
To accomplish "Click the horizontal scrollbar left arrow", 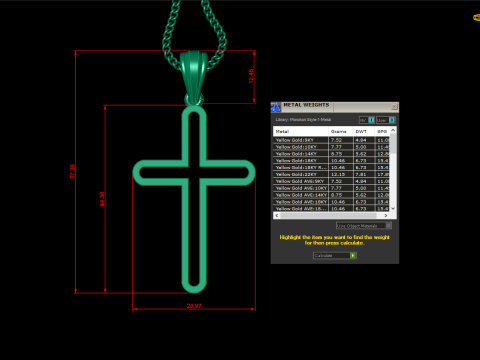I will 277,216.
